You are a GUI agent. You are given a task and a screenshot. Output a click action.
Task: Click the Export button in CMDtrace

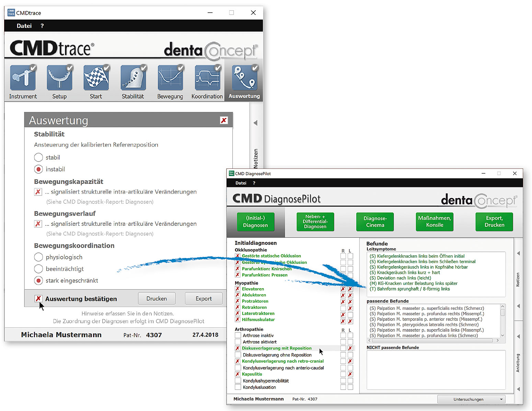pyautogui.click(x=204, y=298)
